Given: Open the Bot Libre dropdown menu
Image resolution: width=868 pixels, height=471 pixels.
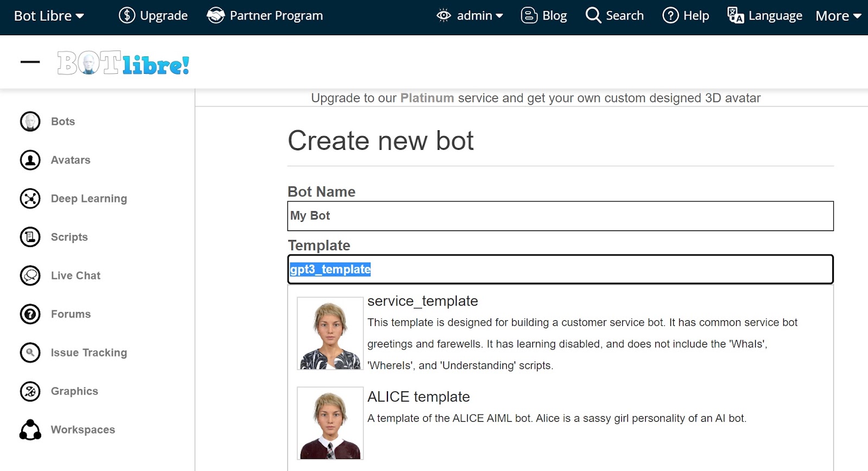Looking at the screenshot, I should click(x=49, y=16).
